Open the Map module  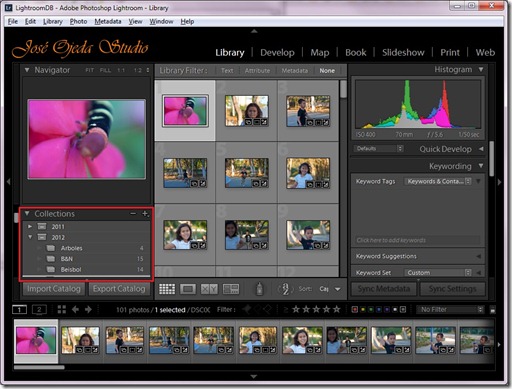point(320,53)
